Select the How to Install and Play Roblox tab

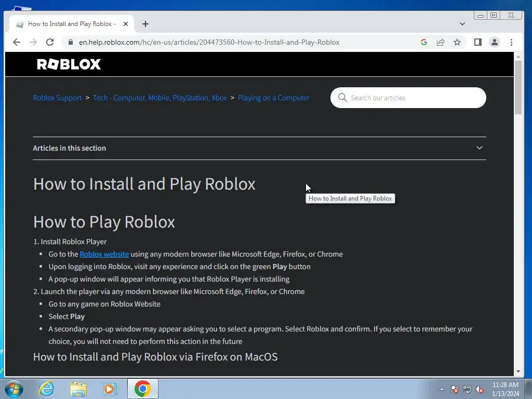(71, 24)
